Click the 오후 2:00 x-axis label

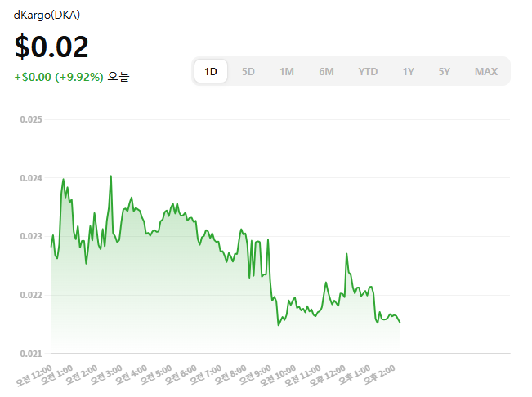378,375
